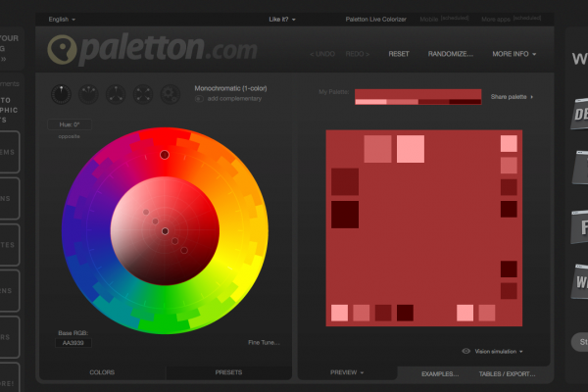Image resolution: width=588 pixels, height=392 pixels.
Task: Click the Fine Tune link
Action: click(264, 342)
